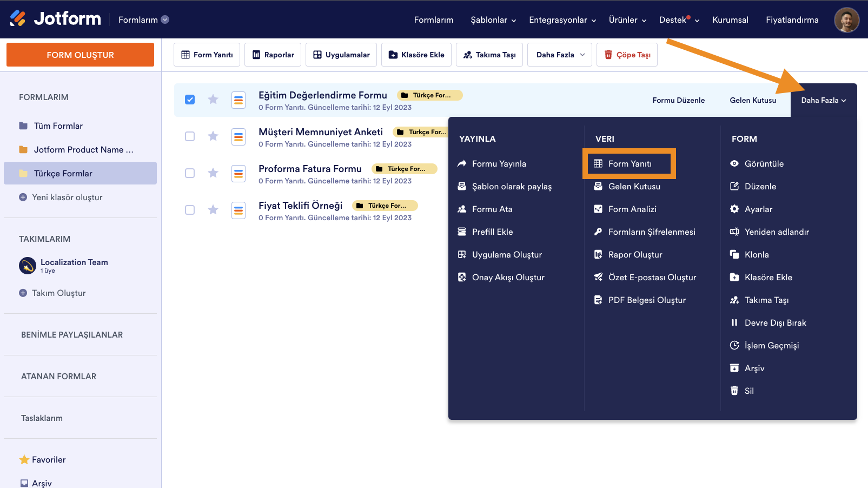This screenshot has width=868, height=488.
Task: Star the Müşteri Memnuniyet Anketi form
Action: pos(213,136)
